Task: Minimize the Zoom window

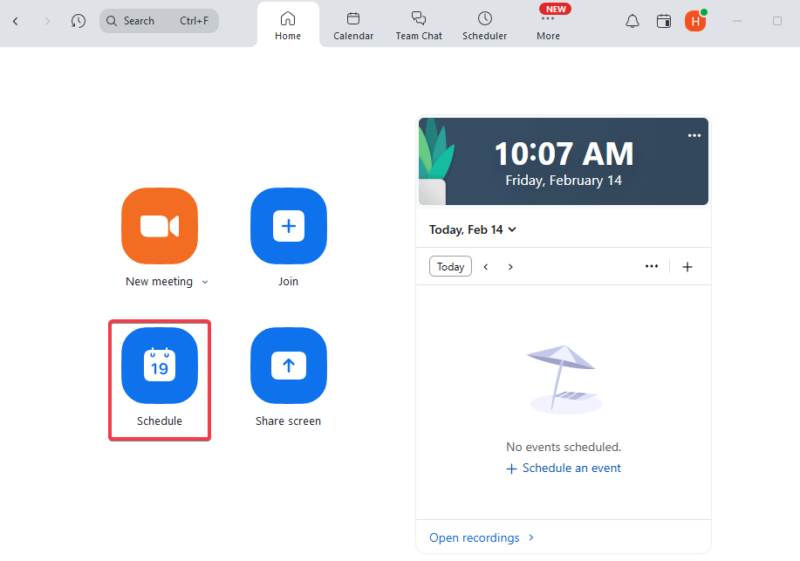Action: [737, 21]
